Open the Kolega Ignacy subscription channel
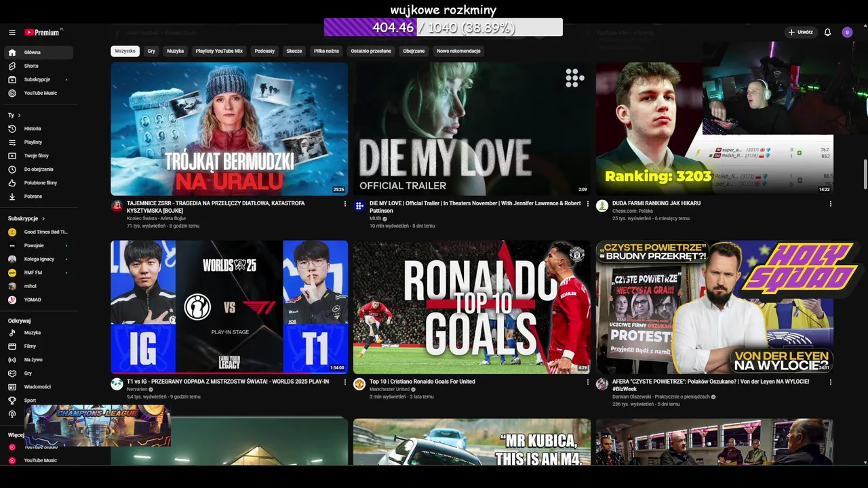 [38, 259]
